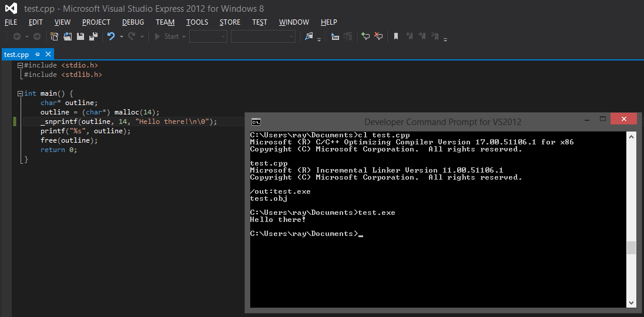Toggle pin on the test.cpp tab
This screenshot has width=644, height=317.
tap(38, 54)
